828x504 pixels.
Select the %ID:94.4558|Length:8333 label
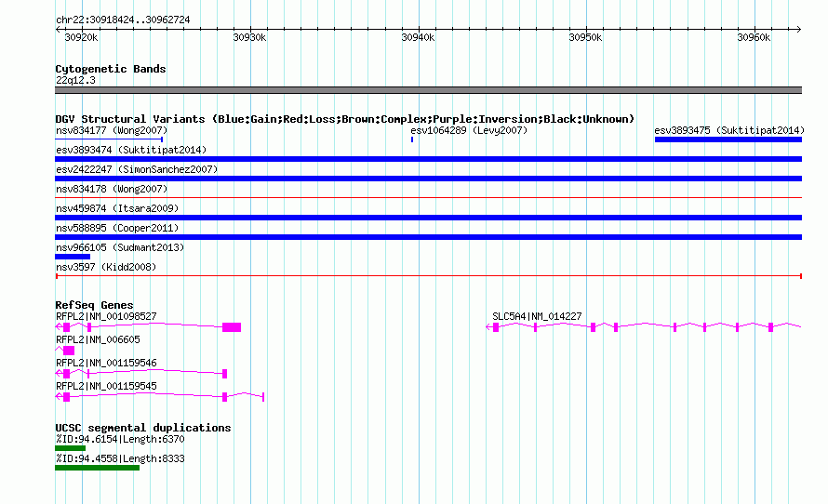(120, 459)
